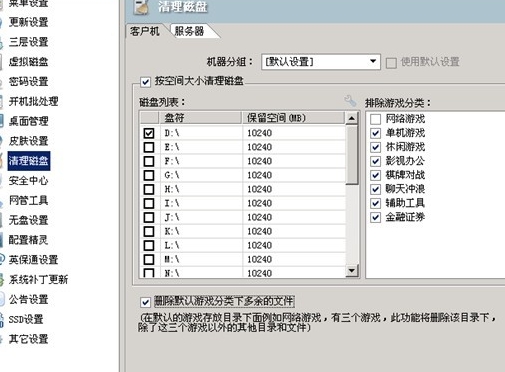Check the J:\ drive checkbox
This screenshot has height=372, width=505.
(x=149, y=217)
